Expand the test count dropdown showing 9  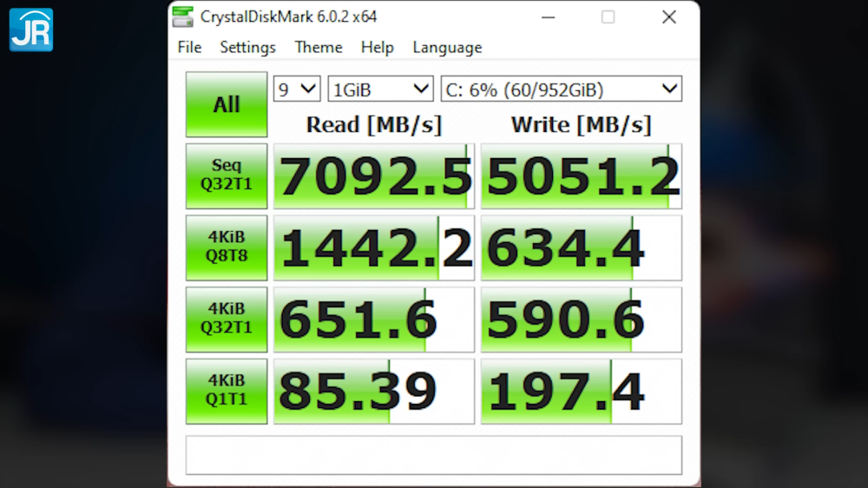tap(297, 89)
